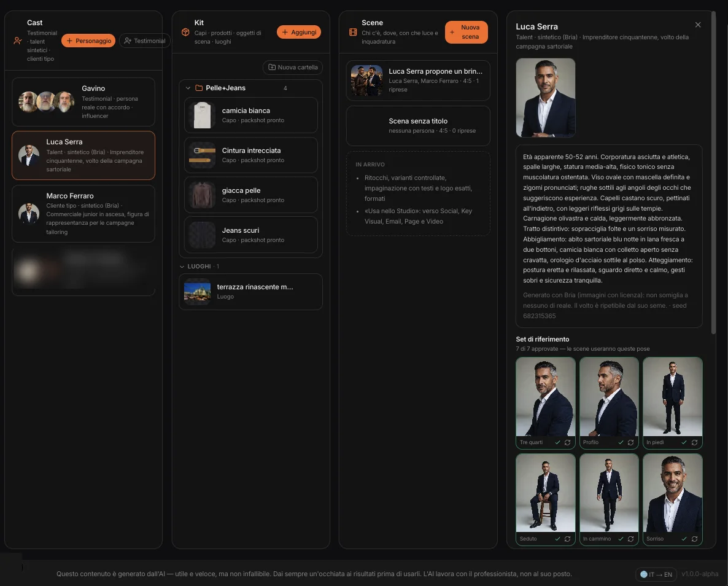The image size is (728, 586).
Task: Collapse the Pelle+Jeans folder
Action: pyautogui.click(x=188, y=88)
